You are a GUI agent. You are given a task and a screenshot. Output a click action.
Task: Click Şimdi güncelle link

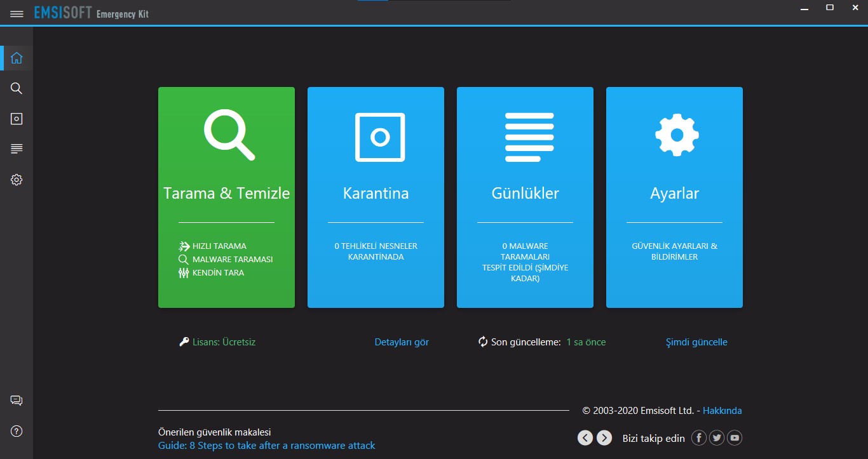[696, 342]
